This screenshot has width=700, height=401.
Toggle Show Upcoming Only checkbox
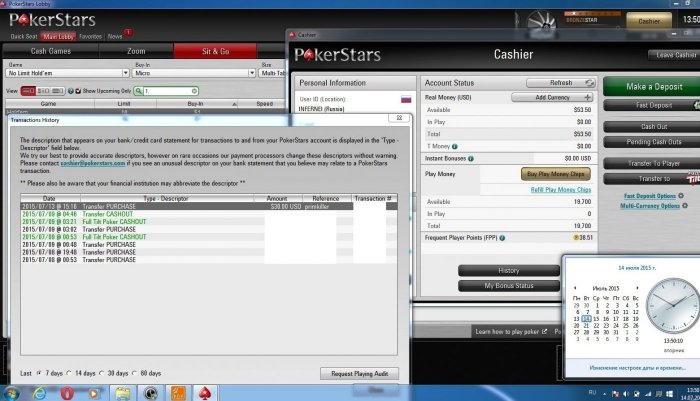click(x=77, y=91)
